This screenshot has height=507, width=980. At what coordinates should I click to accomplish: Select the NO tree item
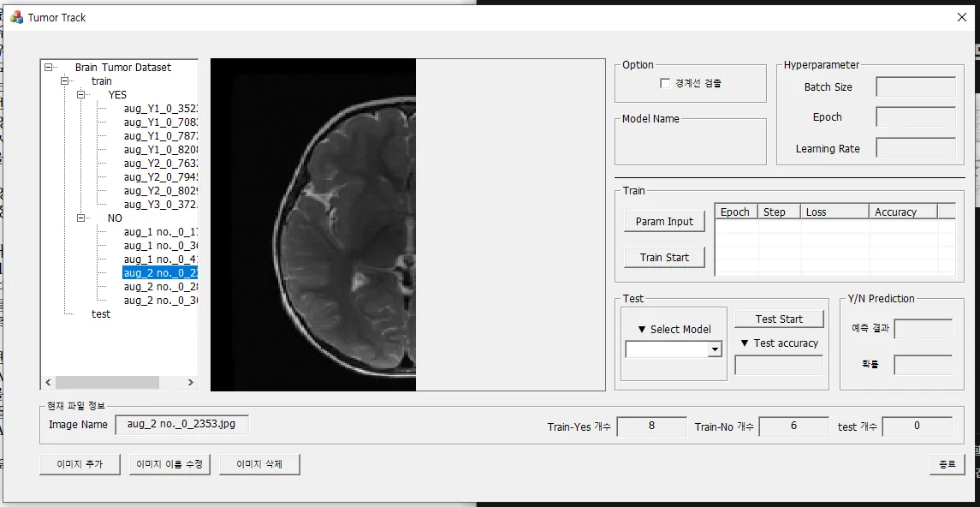pyautogui.click(x=115, y=218)
